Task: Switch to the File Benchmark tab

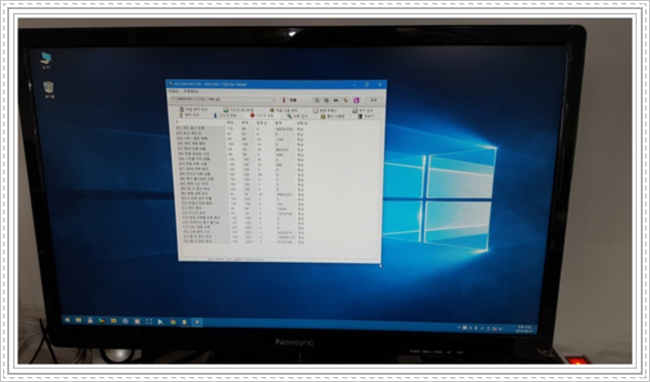Action: [x=194, y=110]
